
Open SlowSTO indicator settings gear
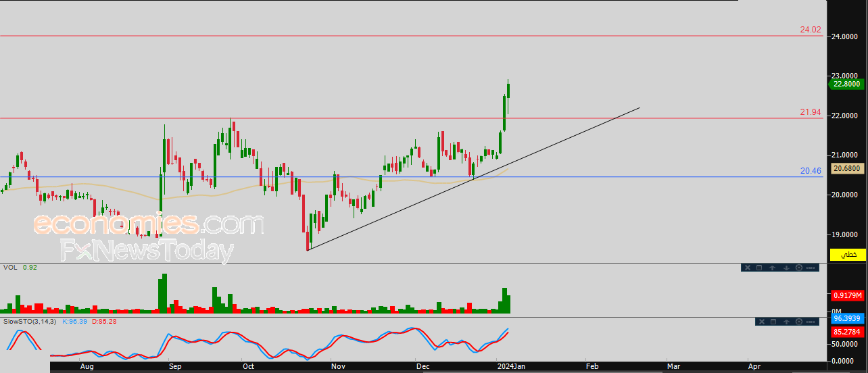click(x=799, y=322)
